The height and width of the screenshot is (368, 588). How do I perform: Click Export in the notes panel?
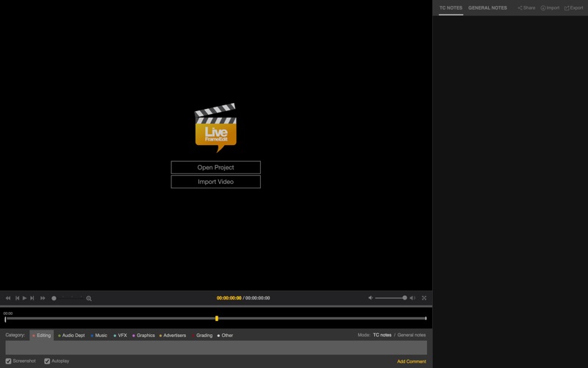pos(574,8)
